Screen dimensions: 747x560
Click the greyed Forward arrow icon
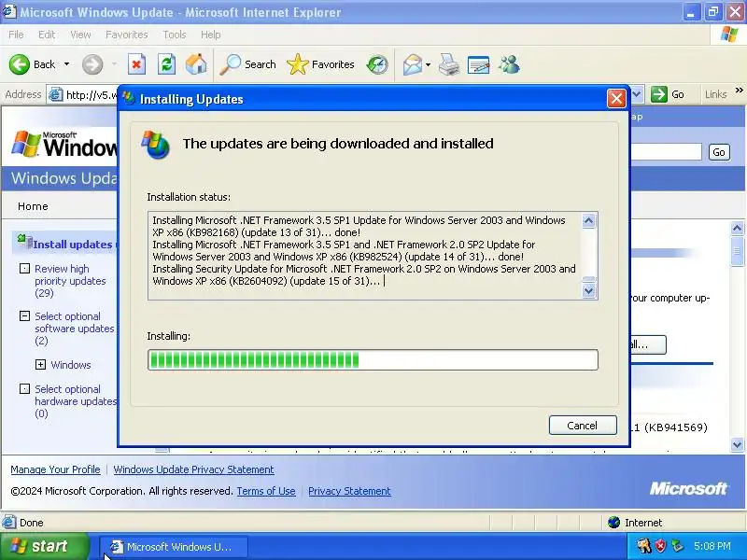(92, 64)
